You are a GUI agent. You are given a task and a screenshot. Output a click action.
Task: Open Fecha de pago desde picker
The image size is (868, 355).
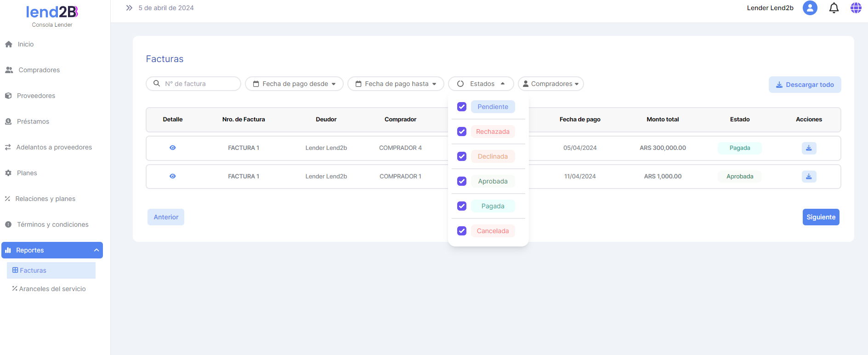click(x=294, y=84)
